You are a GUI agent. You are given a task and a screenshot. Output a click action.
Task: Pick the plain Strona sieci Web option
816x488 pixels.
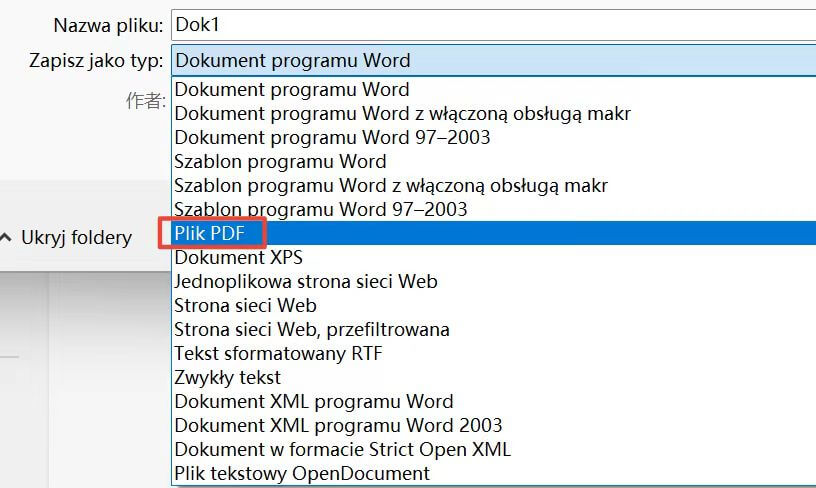(493, 305)
